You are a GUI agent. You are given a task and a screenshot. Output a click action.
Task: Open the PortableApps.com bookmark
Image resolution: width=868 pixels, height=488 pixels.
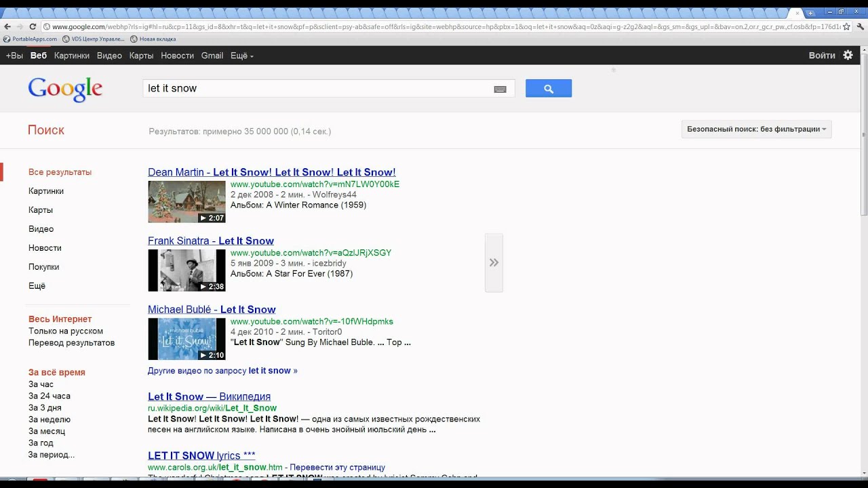point(31,39)
